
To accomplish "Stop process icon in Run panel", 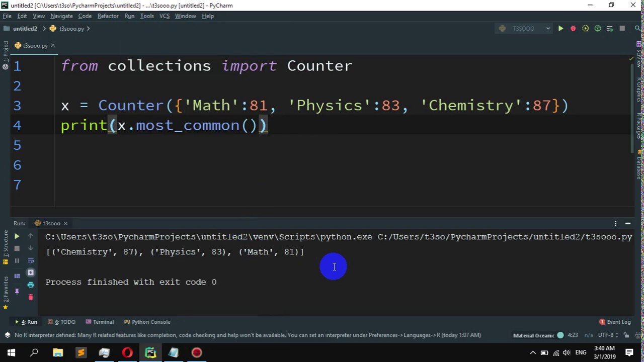I will click(x=17, y=248).
